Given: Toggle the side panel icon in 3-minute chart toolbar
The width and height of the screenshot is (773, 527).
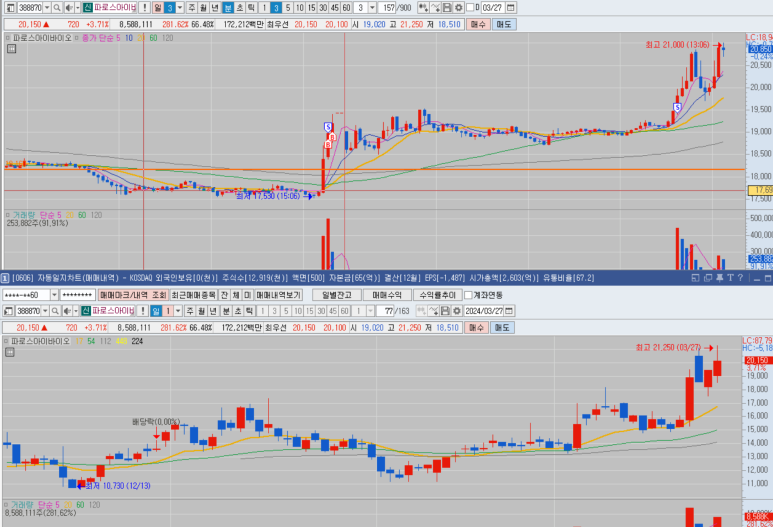Looking at the screenshot, I should tap(10, 8).
